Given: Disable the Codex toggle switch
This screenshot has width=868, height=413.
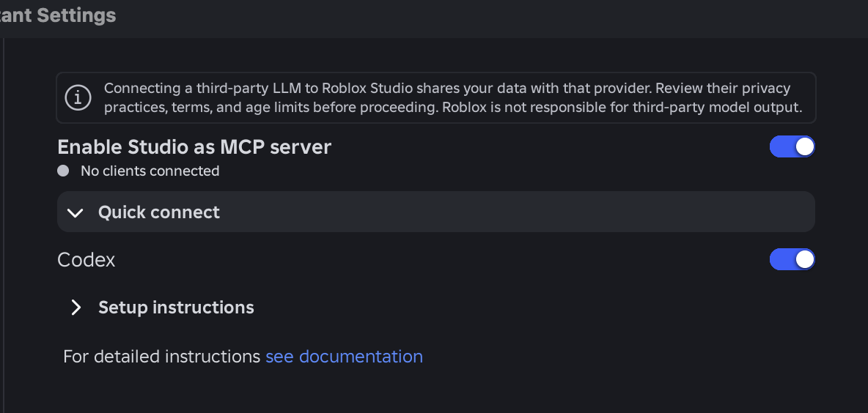Looking at the screenshot, I should coord(792,259).
